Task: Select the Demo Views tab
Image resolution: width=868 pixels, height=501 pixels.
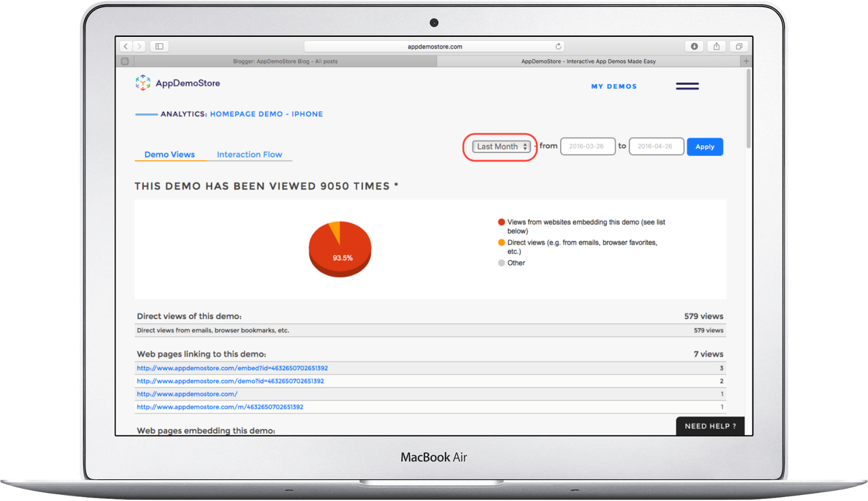Action: coord(170,155)
